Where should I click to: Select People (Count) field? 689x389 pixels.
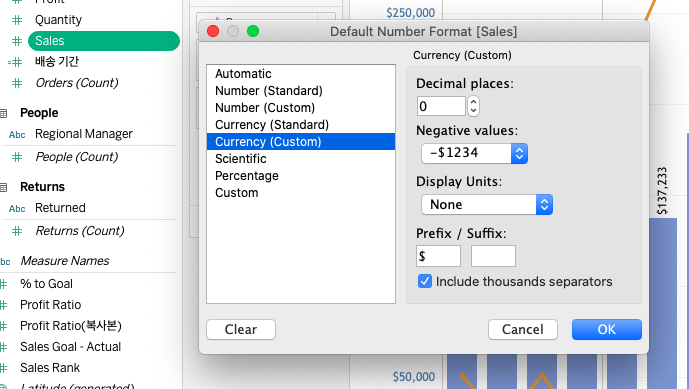click(77, 157)
